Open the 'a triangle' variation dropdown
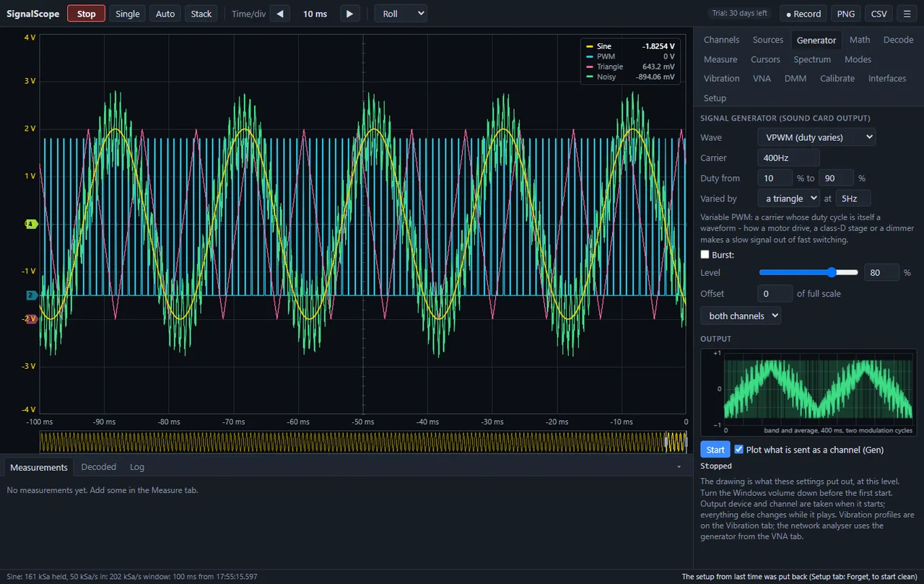The height and width of the screenshot is (584, 924). click(x=788, y=199)
